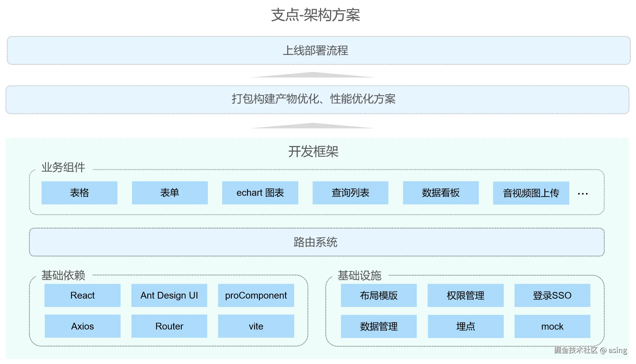Click the Ant Design UI block
Viewport: 636px width, 364px height.
[169, 295]
